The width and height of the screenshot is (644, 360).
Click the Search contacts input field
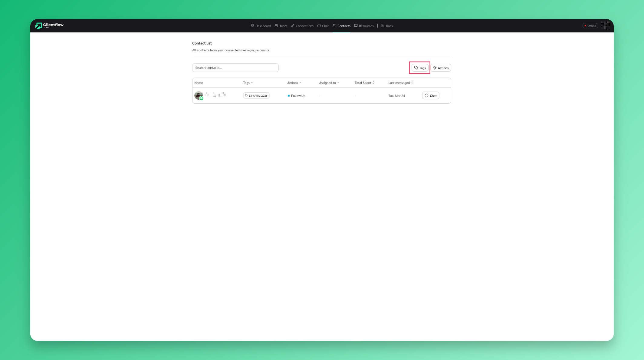pyautogui.click(x=235, y=68)
